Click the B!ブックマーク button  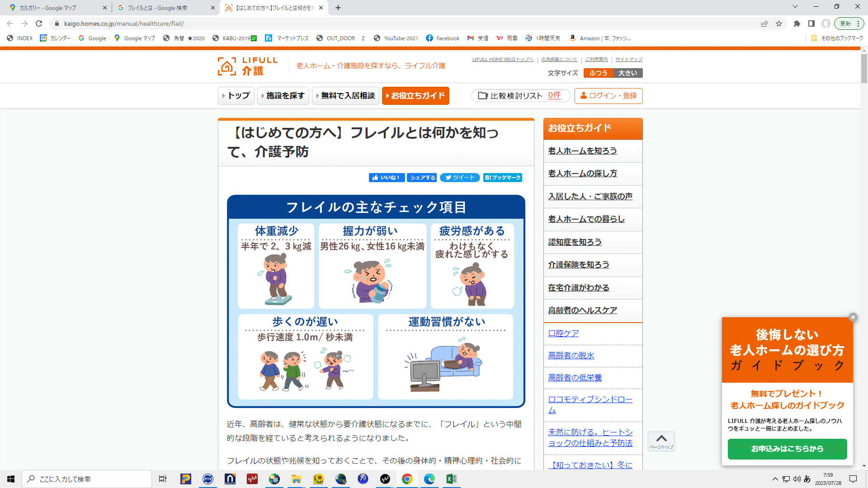pos(503,178)
